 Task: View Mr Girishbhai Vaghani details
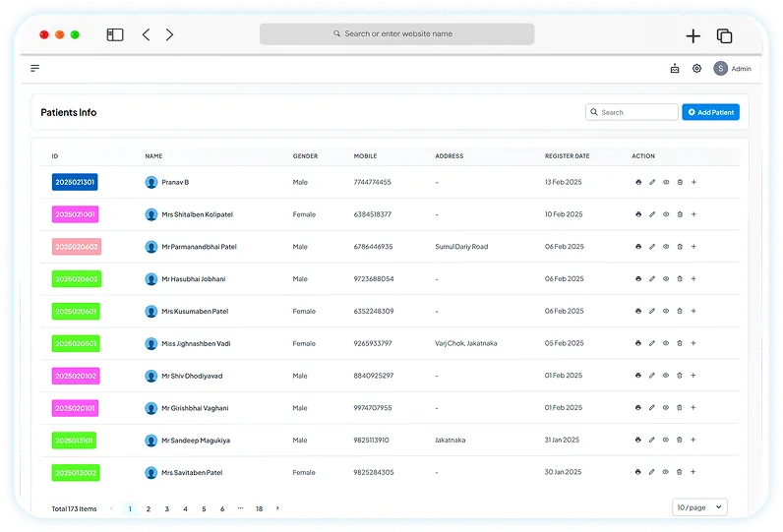666,407
